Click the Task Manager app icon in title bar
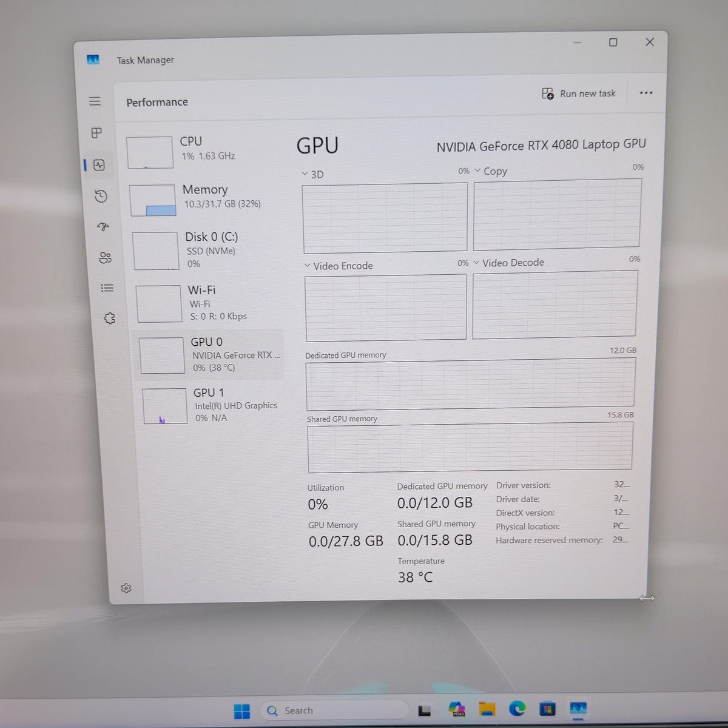The image size is (728, 728). coord(93,59)
